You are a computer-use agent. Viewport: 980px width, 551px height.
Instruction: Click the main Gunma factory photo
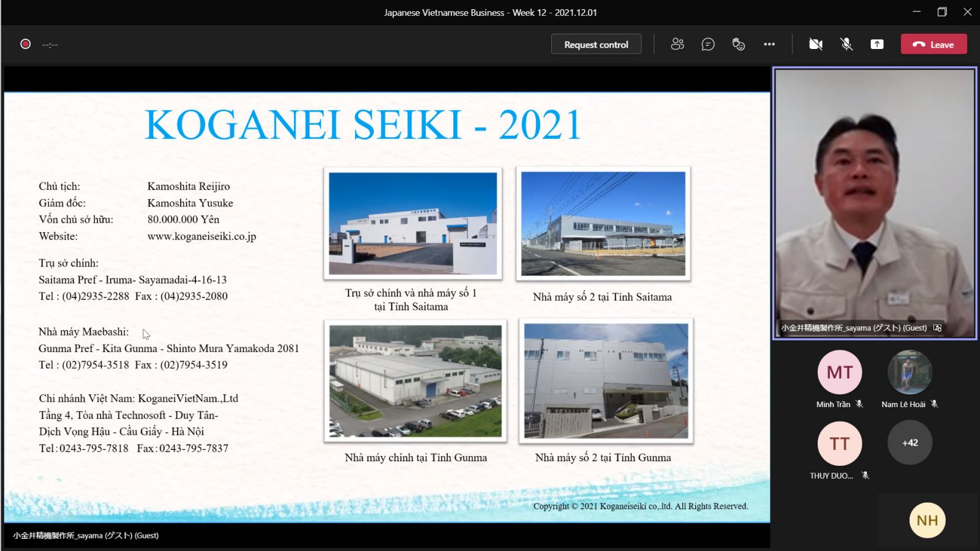(415, 381)
